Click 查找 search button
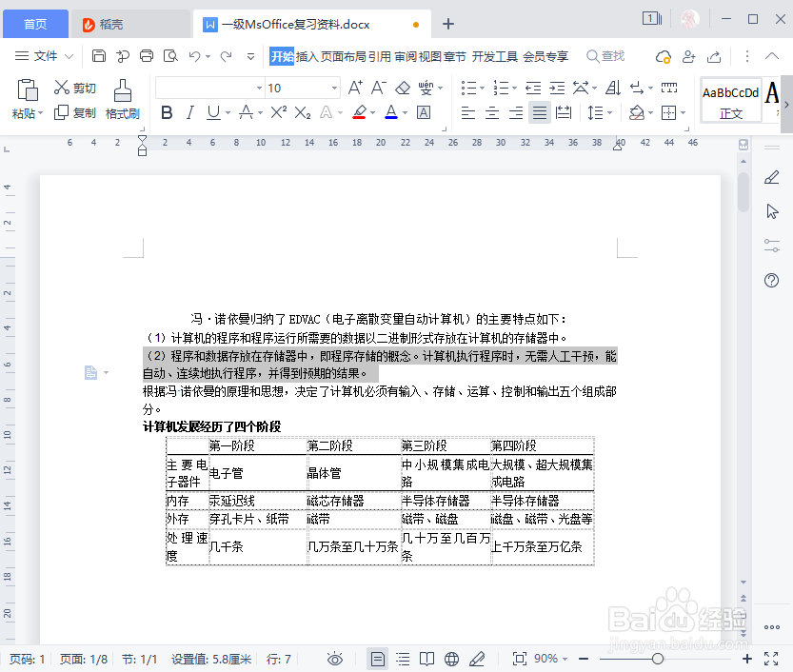 [x=605, y=56]
